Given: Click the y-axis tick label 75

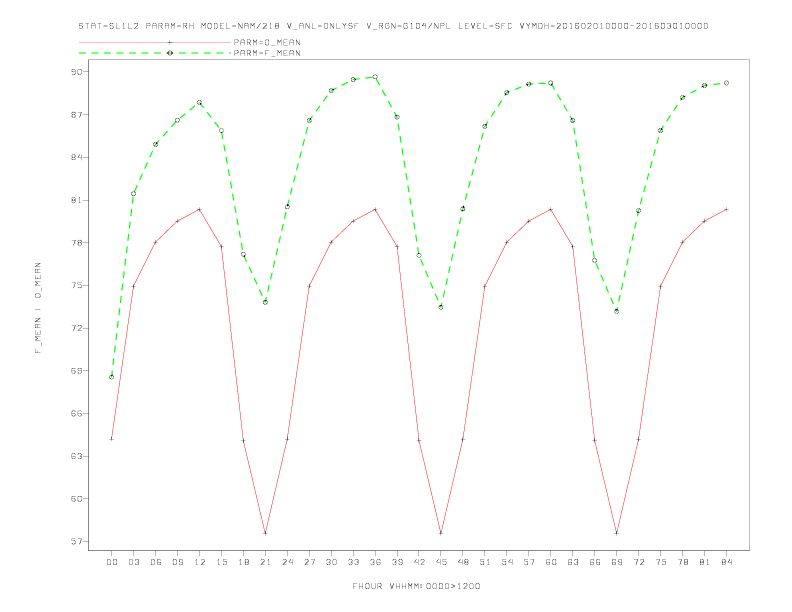Looking at the screenshot, I should [x=77, y=285].
